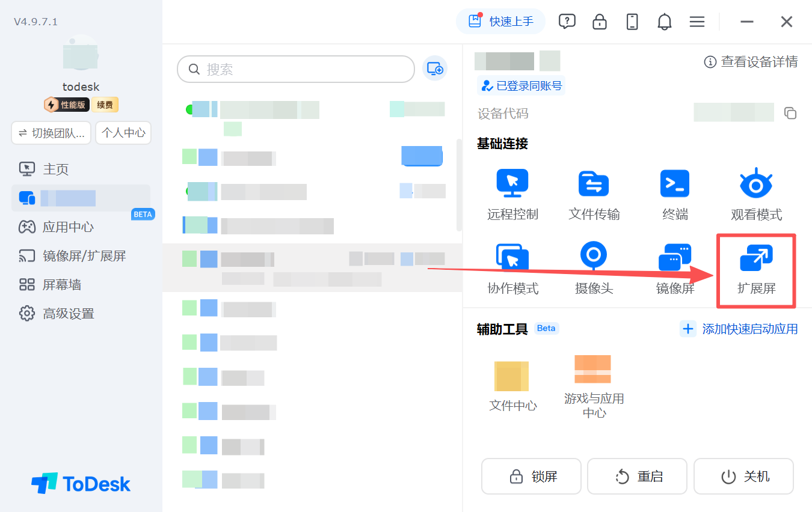The height and width of the screenshot is (512, 812).
Task: Select the highlighted device list sidebar item
Action: [81, 198]
